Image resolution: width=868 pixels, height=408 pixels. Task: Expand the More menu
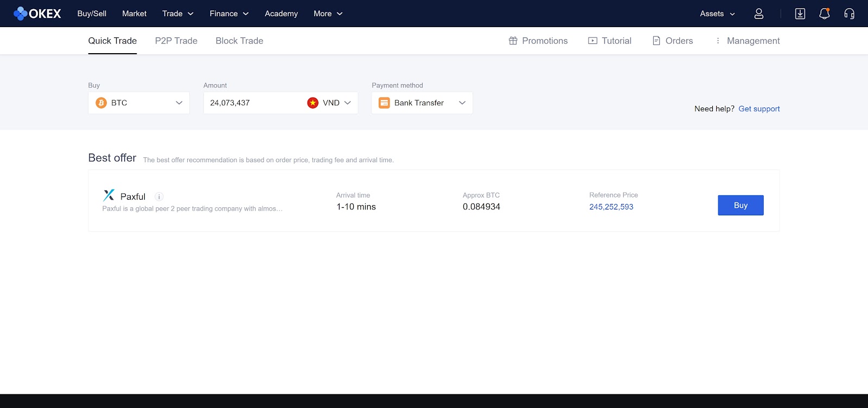click(328, 14)
